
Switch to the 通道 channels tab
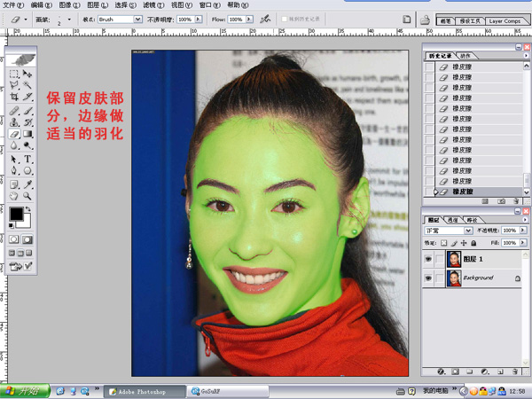(452, 220)
